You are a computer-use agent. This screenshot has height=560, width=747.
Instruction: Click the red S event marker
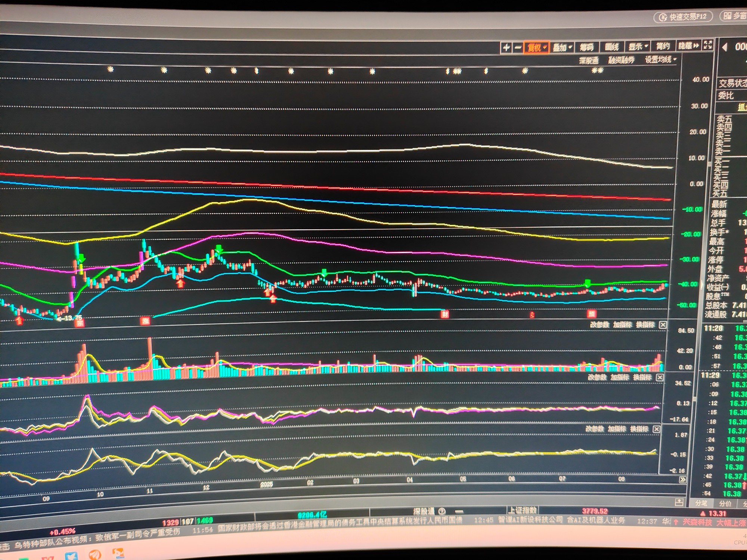point(532,315)
